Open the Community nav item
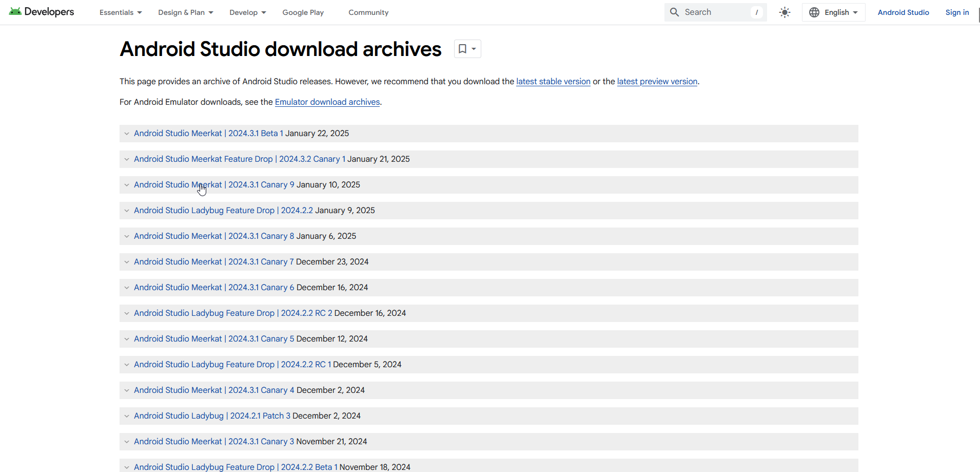The image size is (980, 472). point(368,12)
